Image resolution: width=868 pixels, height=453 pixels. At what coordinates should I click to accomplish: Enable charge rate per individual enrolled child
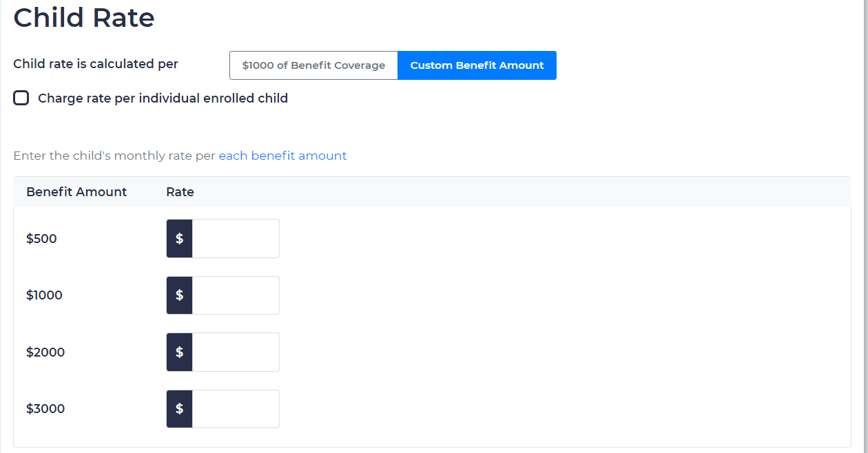(x=21, y=98)
